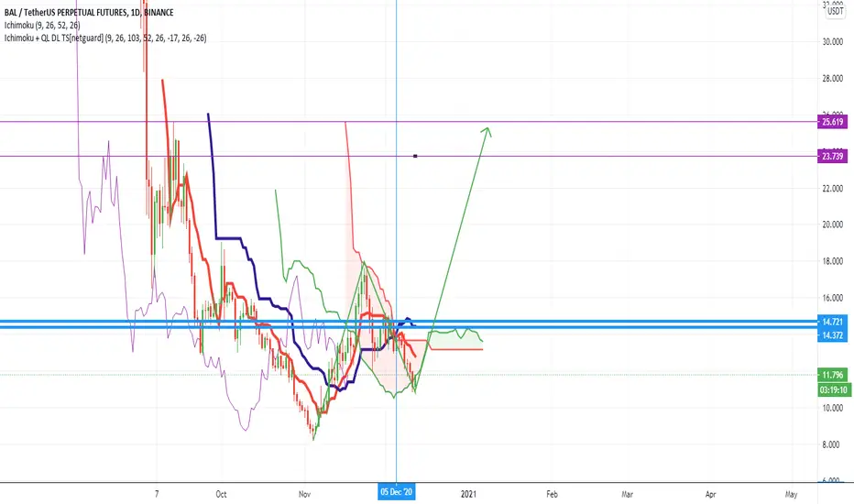
Task: Click the 25.619 purple price label
Action: tap(832, 122)
